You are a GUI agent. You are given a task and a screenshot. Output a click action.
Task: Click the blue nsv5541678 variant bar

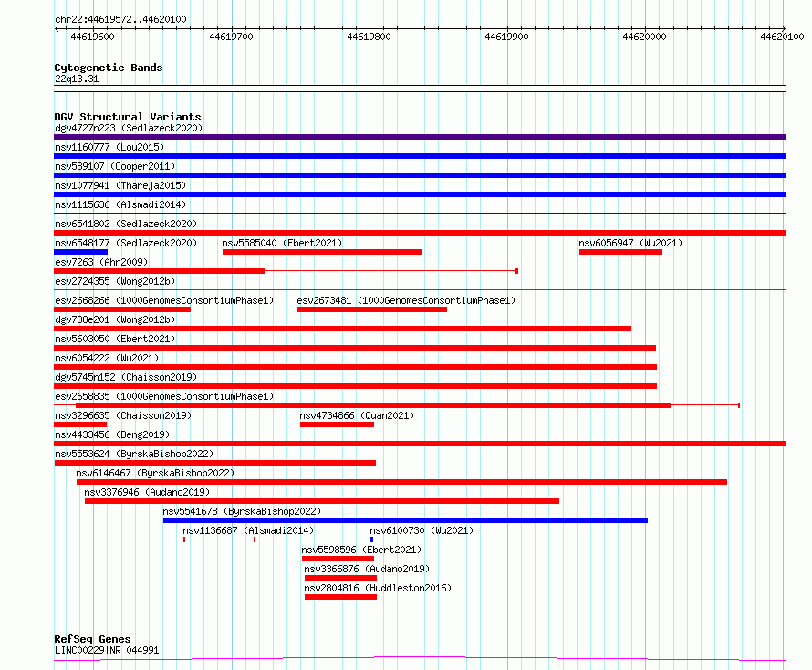(405, 520)
